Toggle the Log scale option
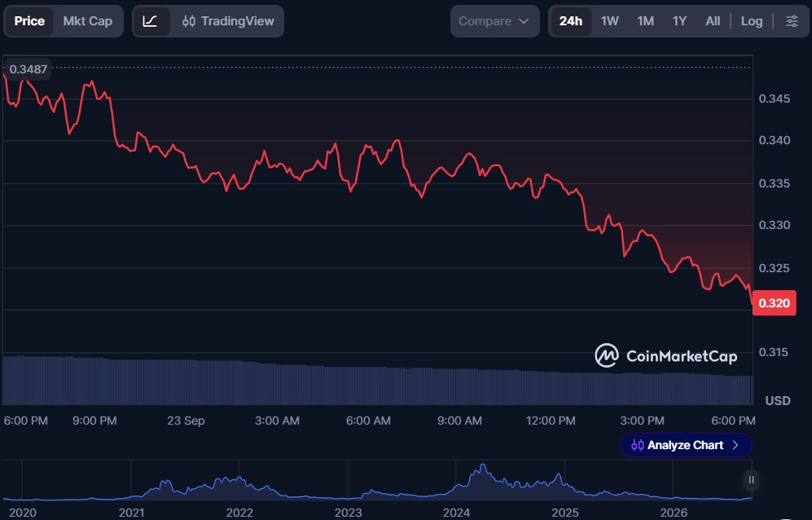 pos(752,21)
